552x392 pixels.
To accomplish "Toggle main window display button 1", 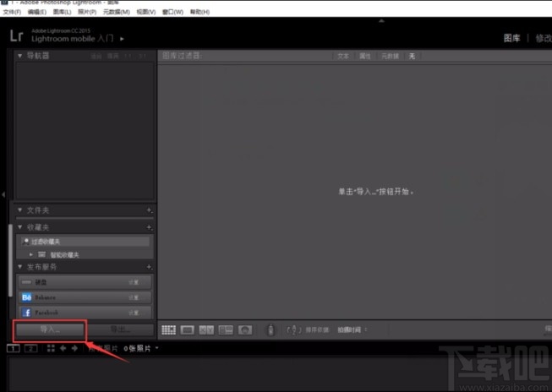I will click(14, 348).
